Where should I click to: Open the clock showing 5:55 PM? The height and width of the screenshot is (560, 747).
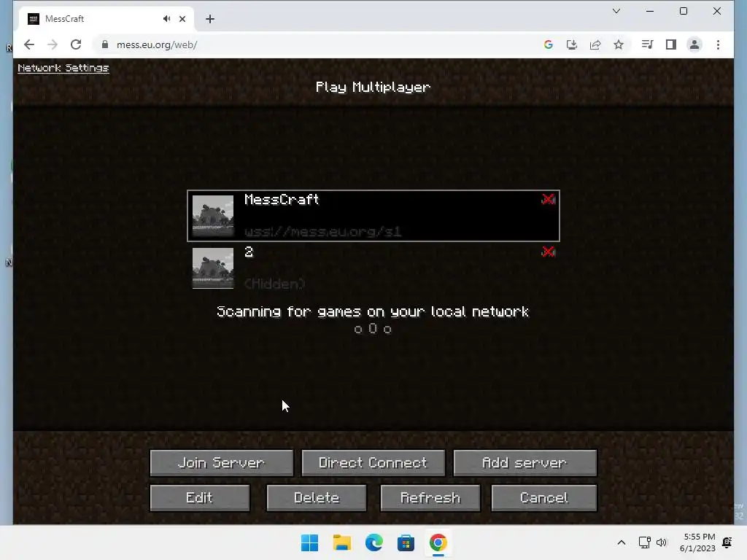coord(698,542)
